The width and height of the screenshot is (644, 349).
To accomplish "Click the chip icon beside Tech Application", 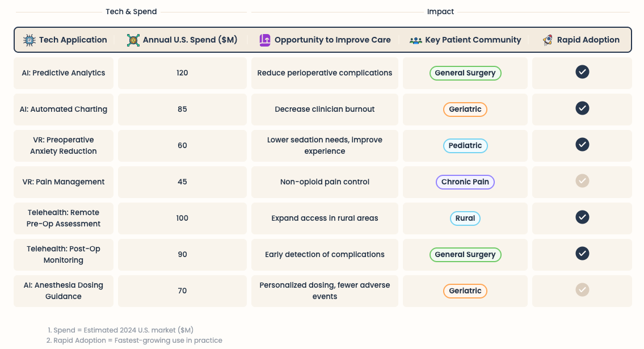I will coord(29,40).
